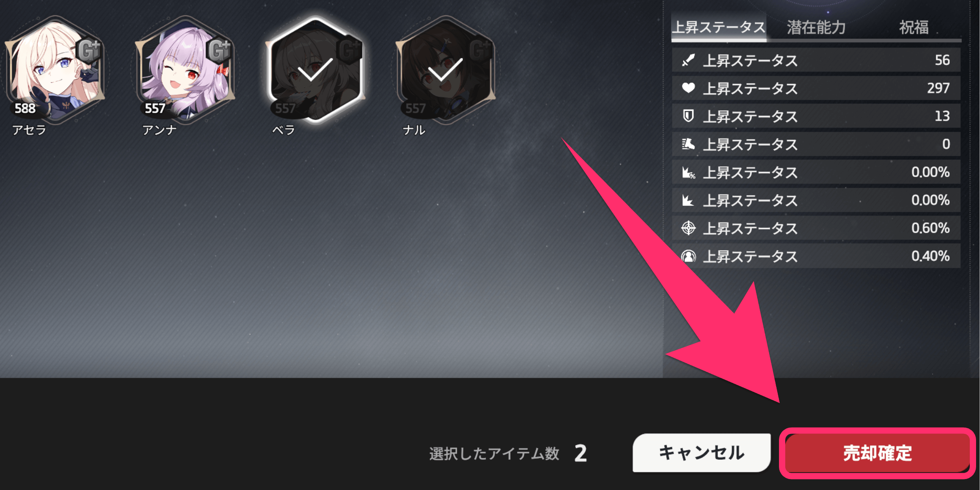Click the shield defense stat icon
The image size is (980, 490).
click(688, 116)
